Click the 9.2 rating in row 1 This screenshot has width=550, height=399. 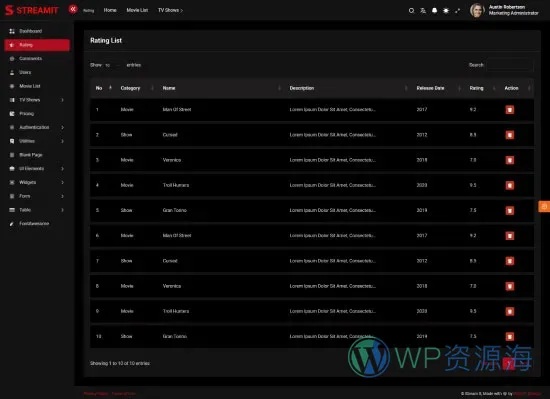pos(473,109)
